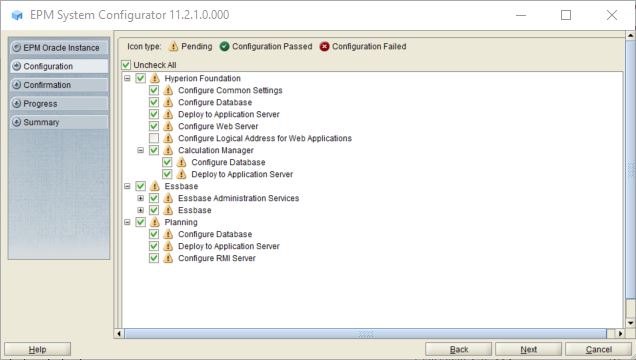The width and height of the screenshot is (636, 360).
Task: Click the Confirmation step circle icon
Action: tap(17, 85)
